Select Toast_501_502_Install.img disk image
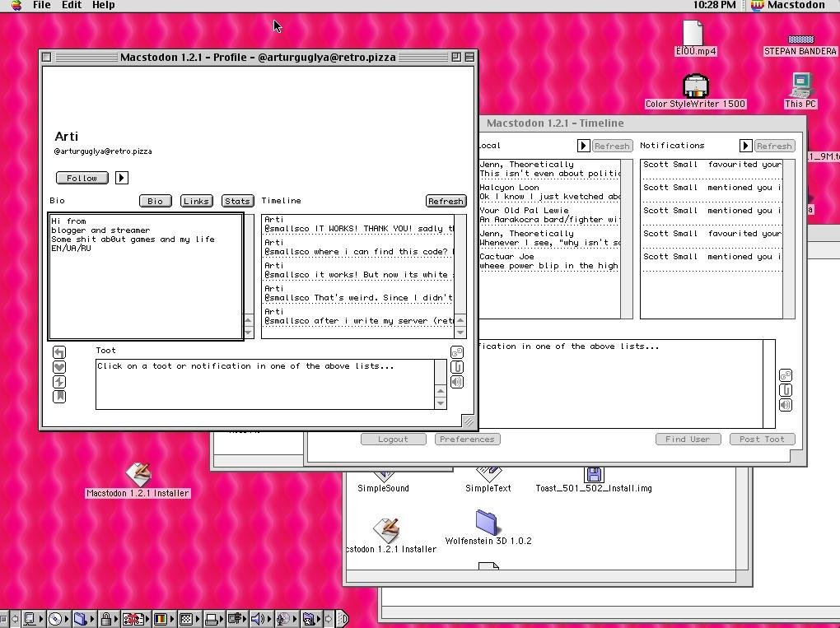Screen dimensions: 840x628 tap(594, 481)
